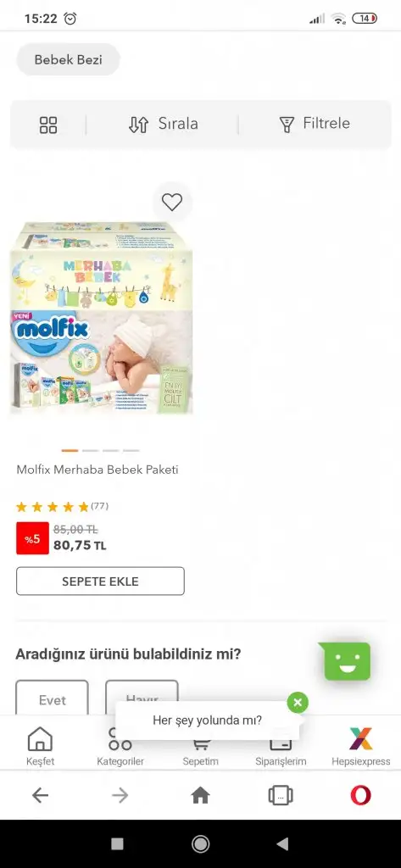Open the Opera menu icon
This screenshot has height=868, width=401.
[x=360, y=795]
